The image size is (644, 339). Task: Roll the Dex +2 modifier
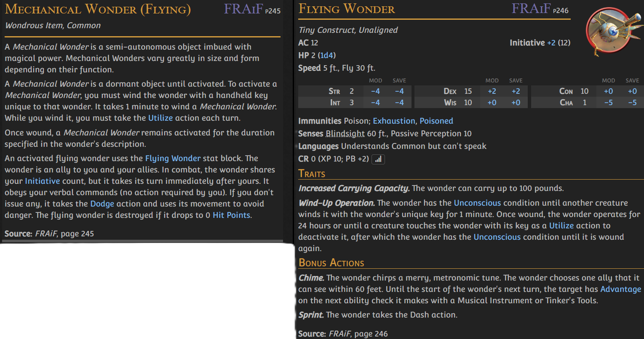(x=492, y=91)
